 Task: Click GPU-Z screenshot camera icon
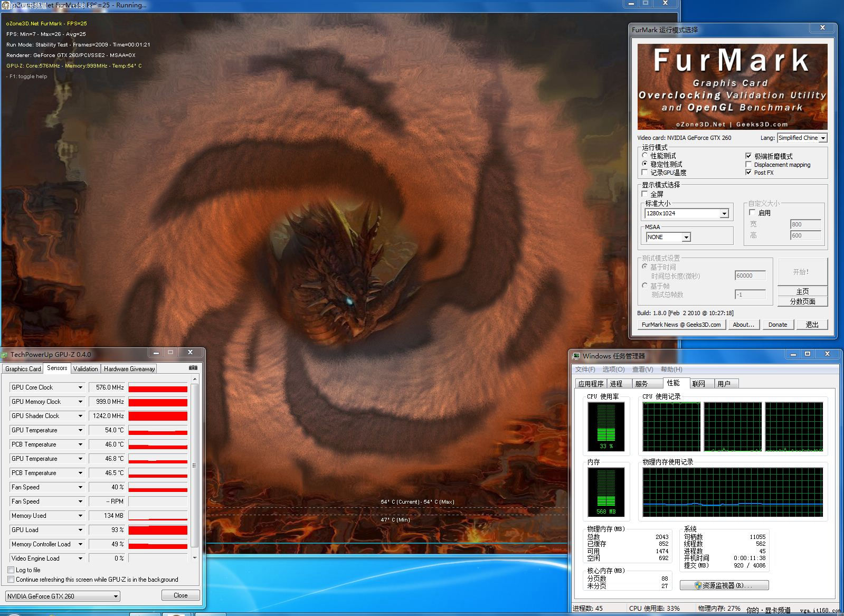click(193, 368)
